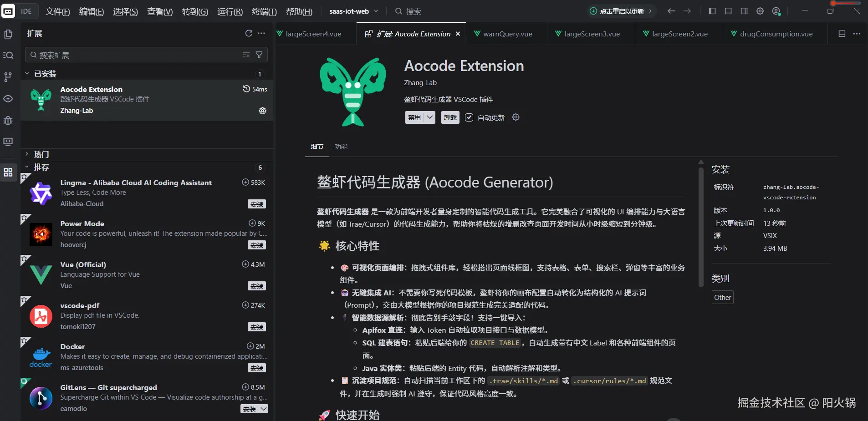Open the title bar settings gear

tap(760, 11)
